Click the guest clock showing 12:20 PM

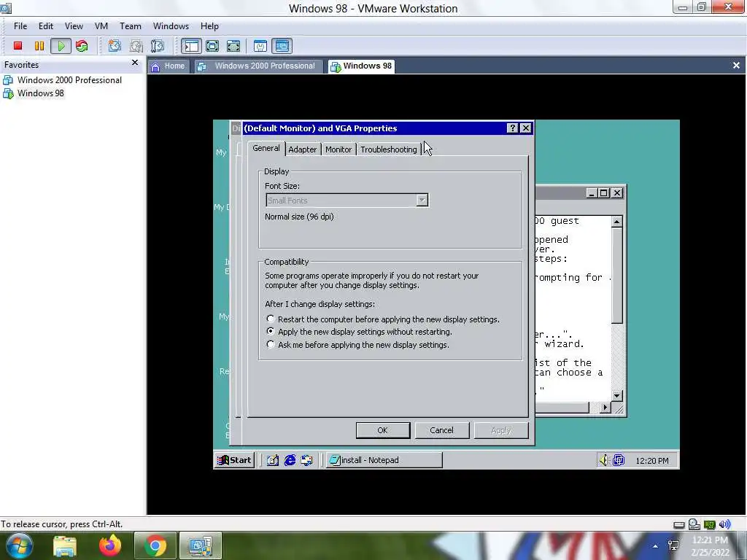pyautogui.click(x=651, y=461)
